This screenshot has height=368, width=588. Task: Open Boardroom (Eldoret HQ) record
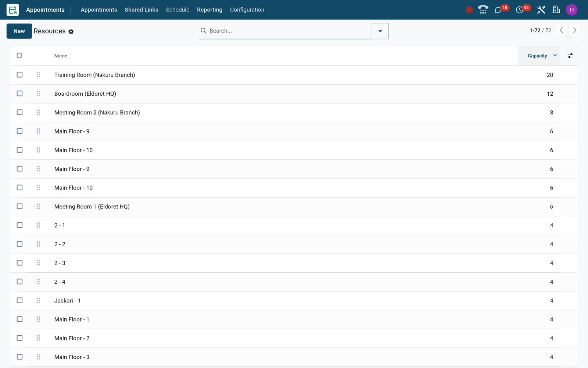pyautogui.click(x=85, y=94)
